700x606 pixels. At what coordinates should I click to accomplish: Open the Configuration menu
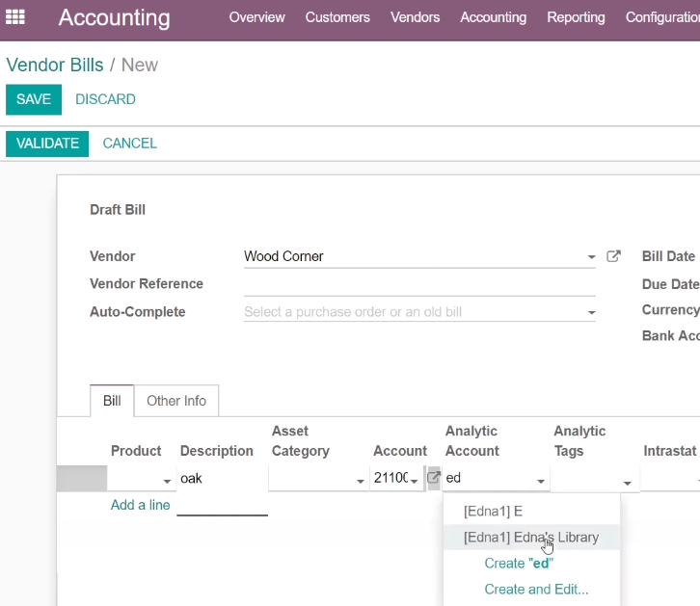[x=662, y=17]
